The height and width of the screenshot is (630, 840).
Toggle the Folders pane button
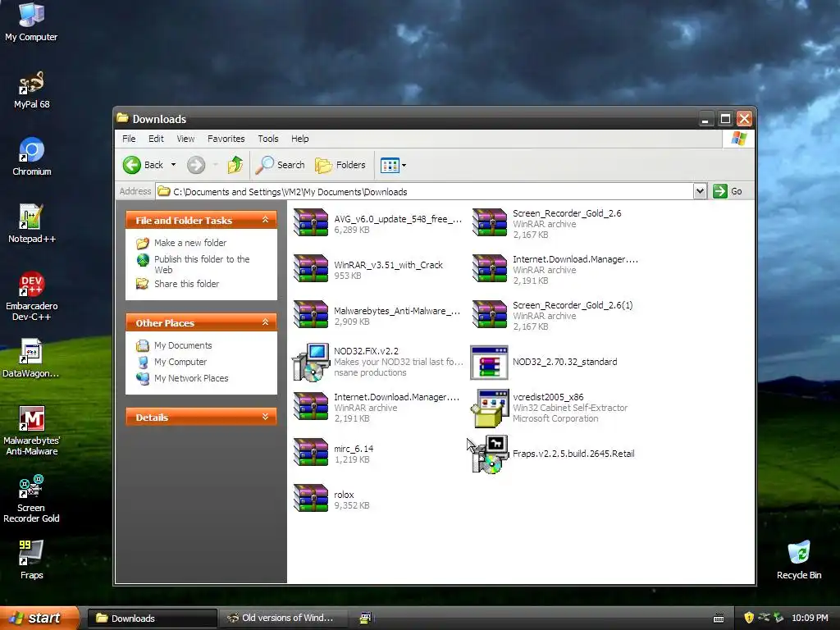pyautogui.click(x=340, y=165)
